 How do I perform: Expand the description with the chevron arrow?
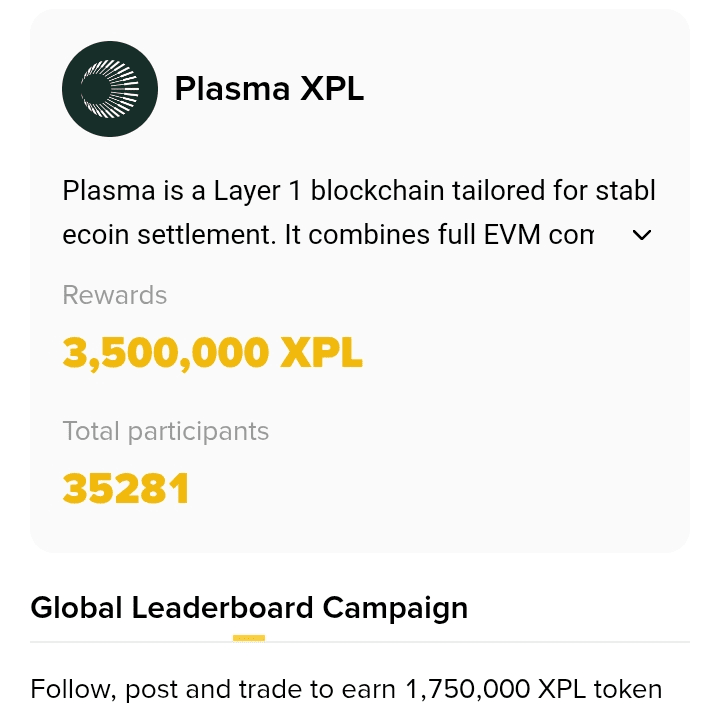pyautogui.click(x=641, y=235)
